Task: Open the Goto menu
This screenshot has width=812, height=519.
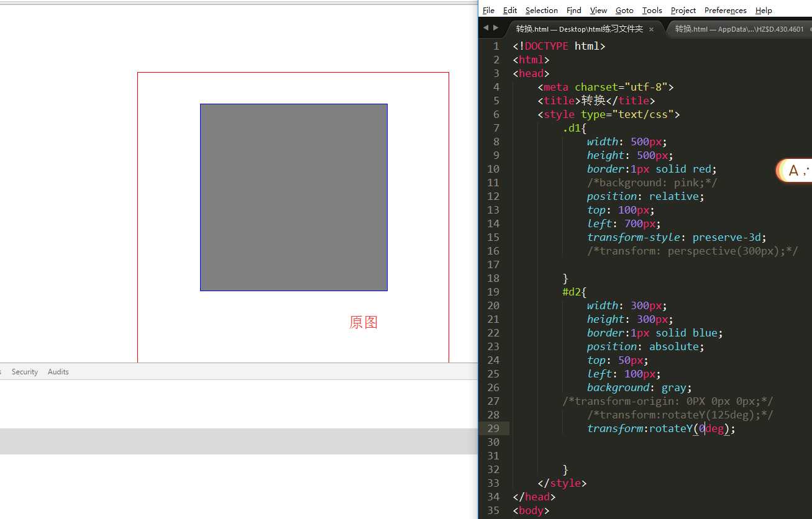Action: pos(624,10)
